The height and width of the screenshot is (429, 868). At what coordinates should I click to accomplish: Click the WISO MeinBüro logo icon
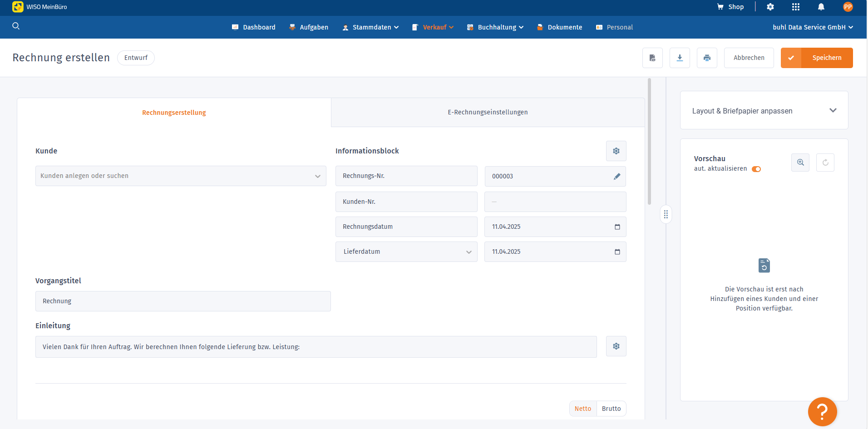(18, 7)
